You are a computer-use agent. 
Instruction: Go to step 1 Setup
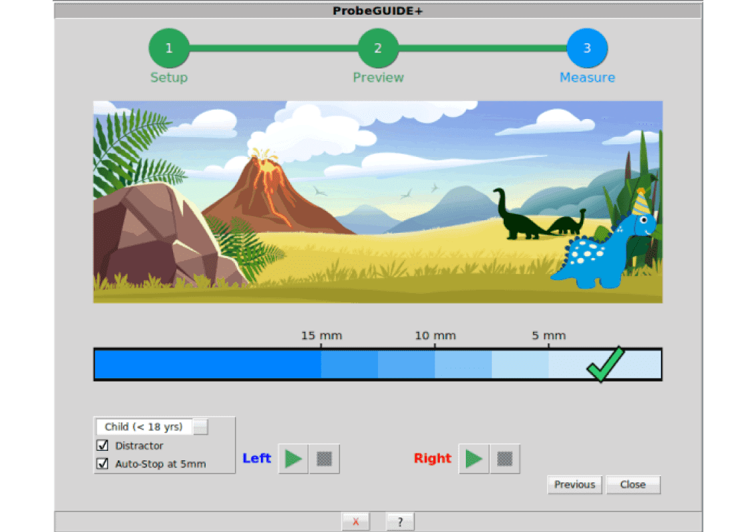(169, 49)
